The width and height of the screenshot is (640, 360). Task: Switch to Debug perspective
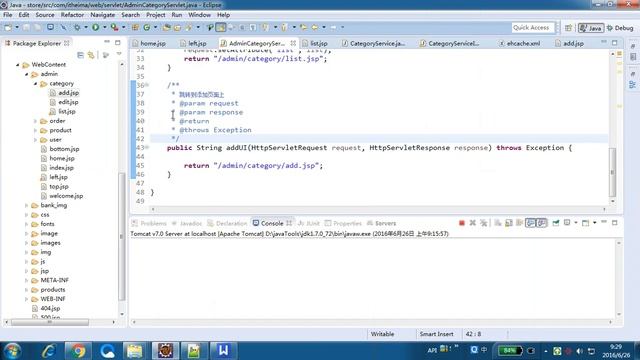(x=620, y=28)
